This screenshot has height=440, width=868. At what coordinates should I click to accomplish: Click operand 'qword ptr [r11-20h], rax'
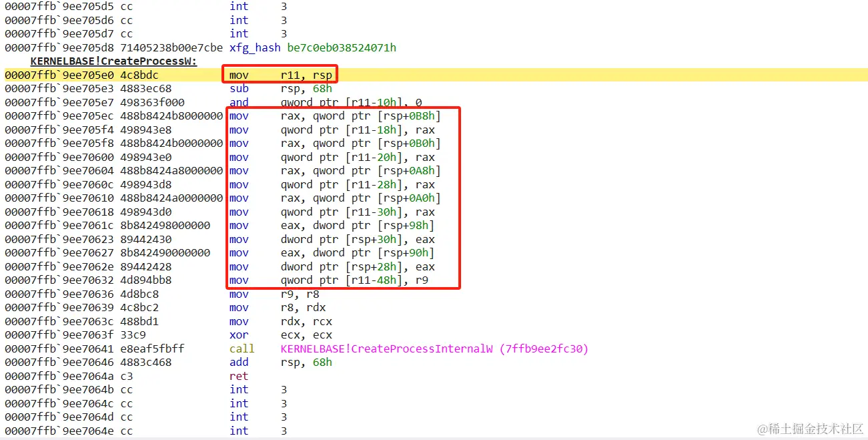[x=358, y=157]
